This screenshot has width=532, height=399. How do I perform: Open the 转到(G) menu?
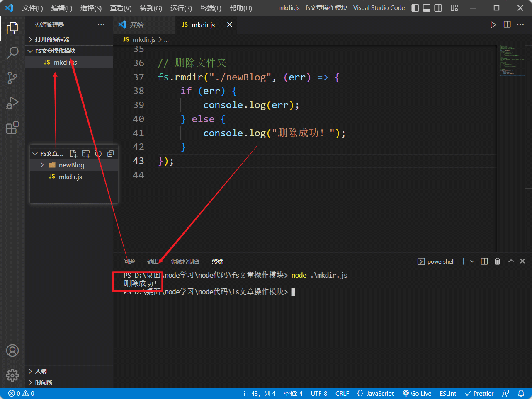pyautogui.click(x=151, y=8)
